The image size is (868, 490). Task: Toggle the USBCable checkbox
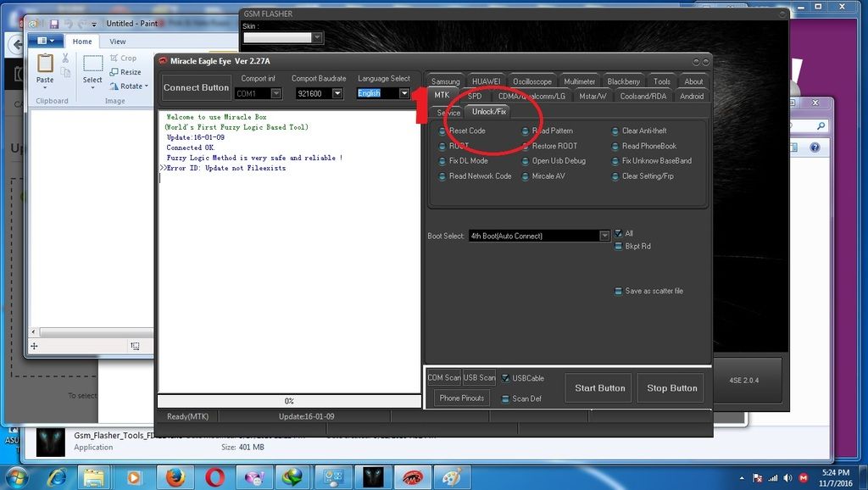(505, 378)
